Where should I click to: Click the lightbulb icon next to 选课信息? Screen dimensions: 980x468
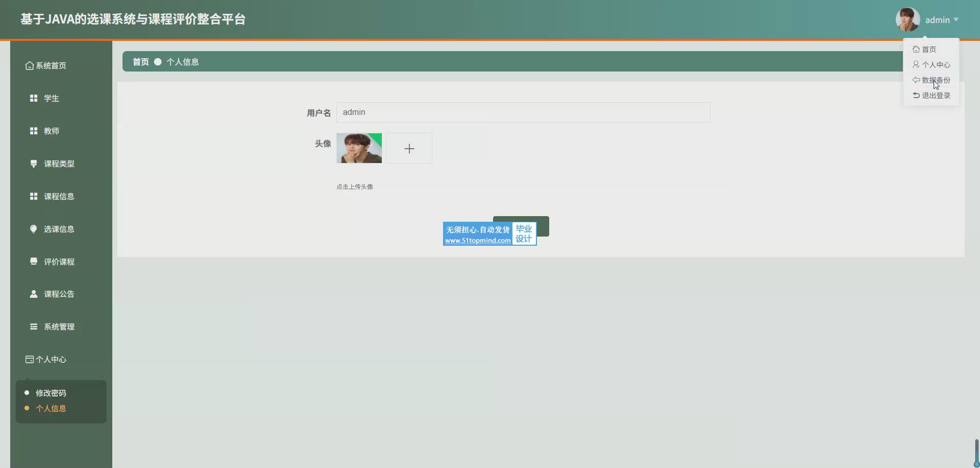pyautogui.click(x=34, y=229)
